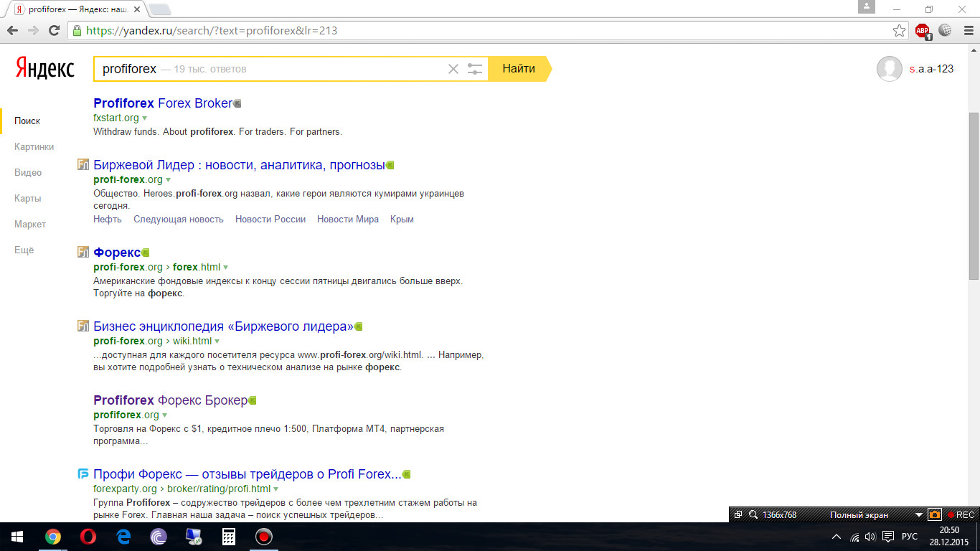Switch to Карты in the sidebar
This screenshot has height=551, width=980.
[x=27, y=198]
